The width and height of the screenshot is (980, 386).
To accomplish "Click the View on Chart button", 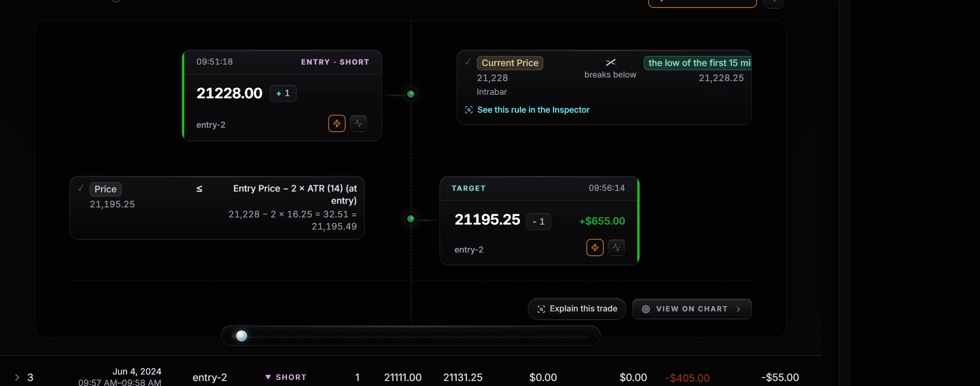I will coord(692,309).
